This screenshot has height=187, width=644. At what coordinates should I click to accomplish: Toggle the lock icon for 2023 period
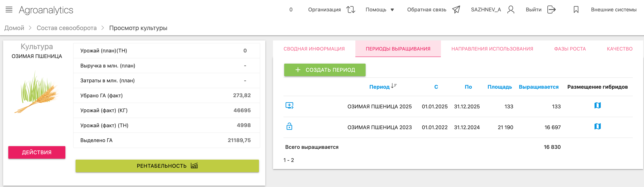(x=289, y=126)
